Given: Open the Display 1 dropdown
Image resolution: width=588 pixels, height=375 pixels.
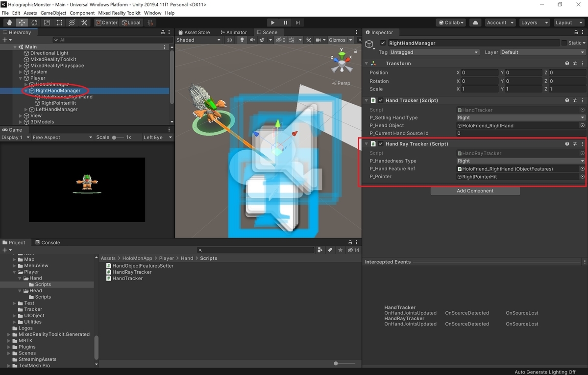Looking at the screenshot, I should tap(16, 138).
